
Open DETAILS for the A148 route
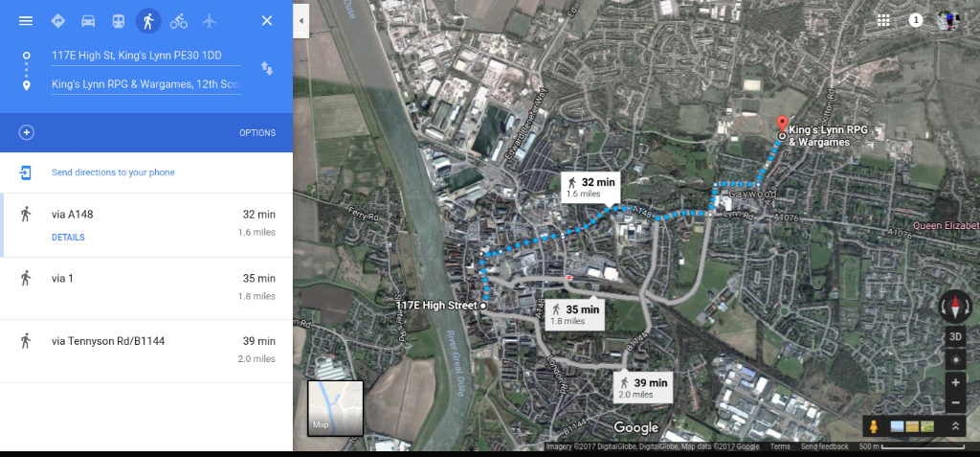tap(68, 238)
